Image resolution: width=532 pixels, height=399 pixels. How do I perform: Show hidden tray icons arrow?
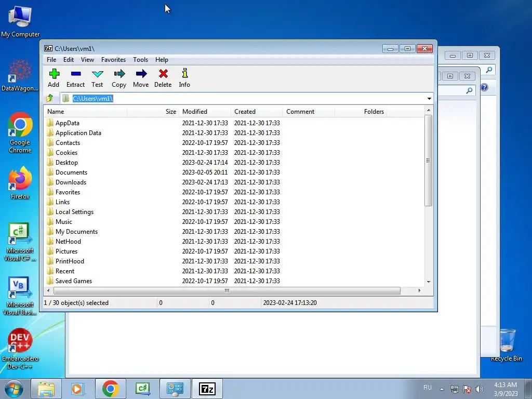point(442,389)
